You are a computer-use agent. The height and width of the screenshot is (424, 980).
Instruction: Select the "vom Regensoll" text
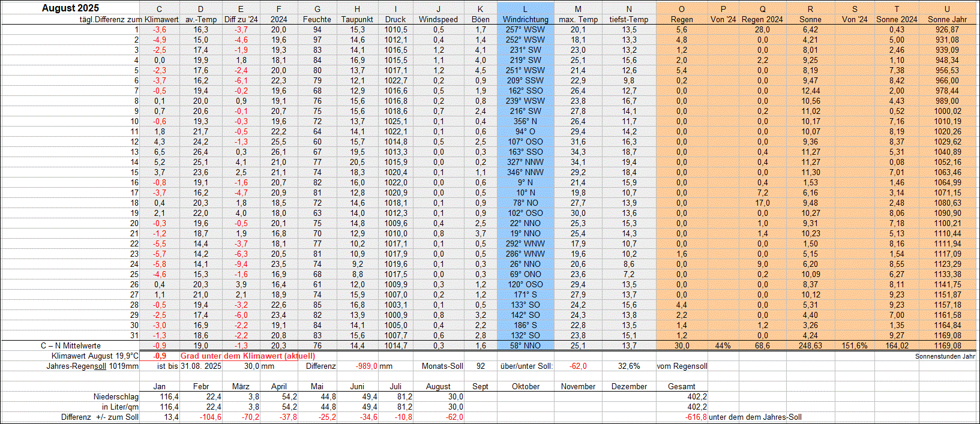682,366
